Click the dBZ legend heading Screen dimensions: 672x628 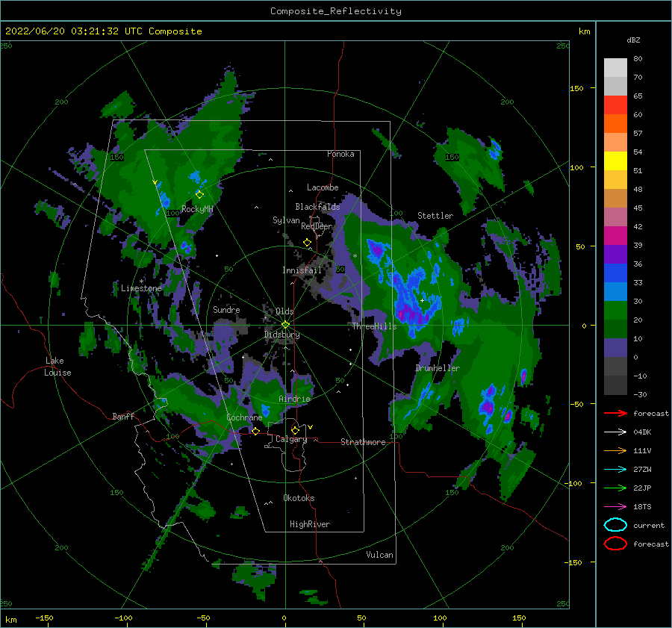click(x=633, y=40)
